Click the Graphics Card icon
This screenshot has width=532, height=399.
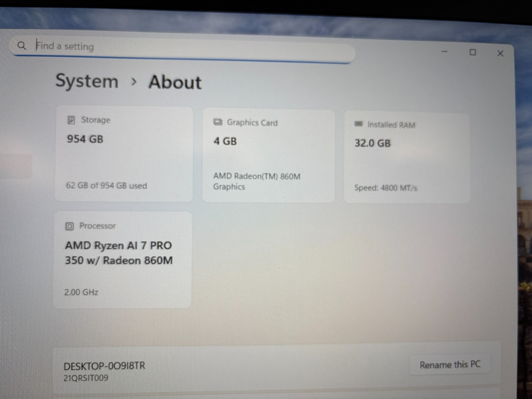point(218,122)
